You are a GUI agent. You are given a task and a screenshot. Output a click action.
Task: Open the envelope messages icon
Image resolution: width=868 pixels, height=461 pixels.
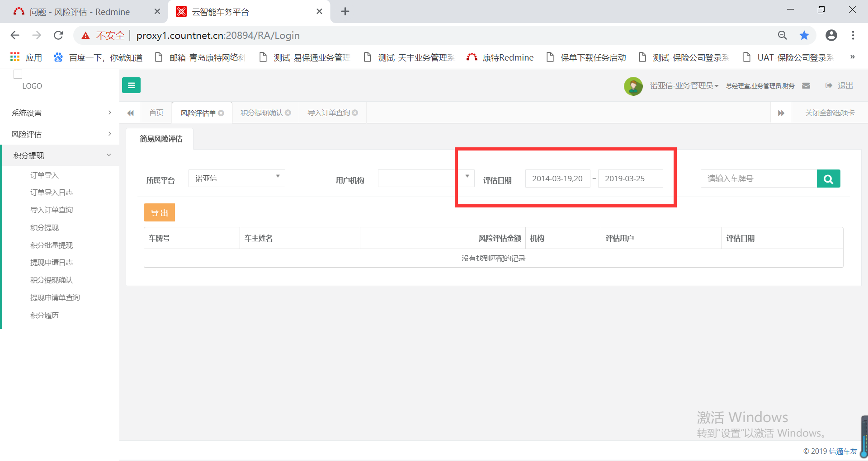tap(806, 85)
